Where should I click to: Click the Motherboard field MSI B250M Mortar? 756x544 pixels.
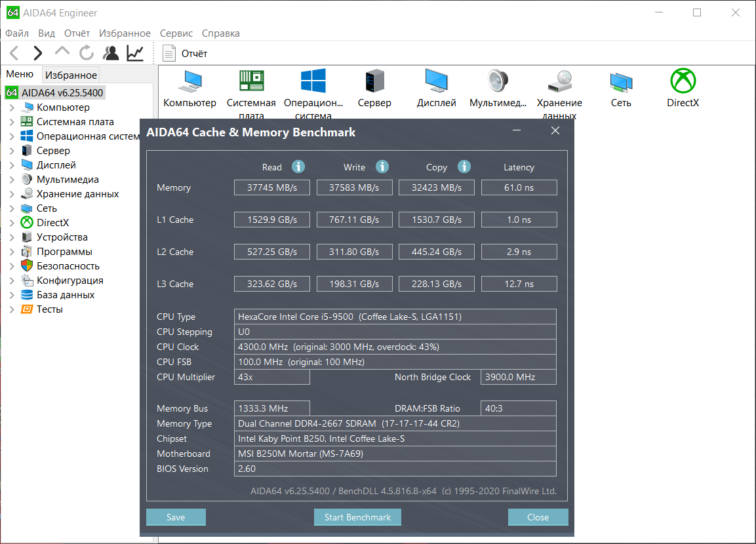coord(395,454)
